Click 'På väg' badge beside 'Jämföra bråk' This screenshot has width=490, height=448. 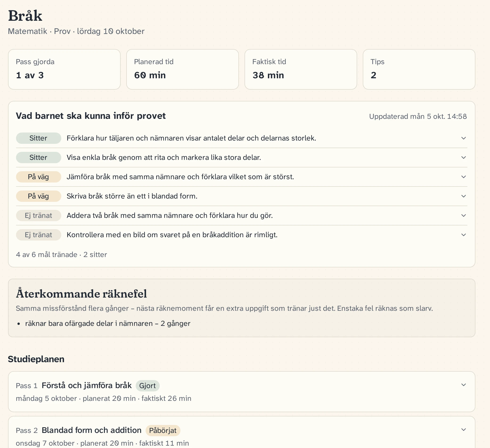(38, 177)
